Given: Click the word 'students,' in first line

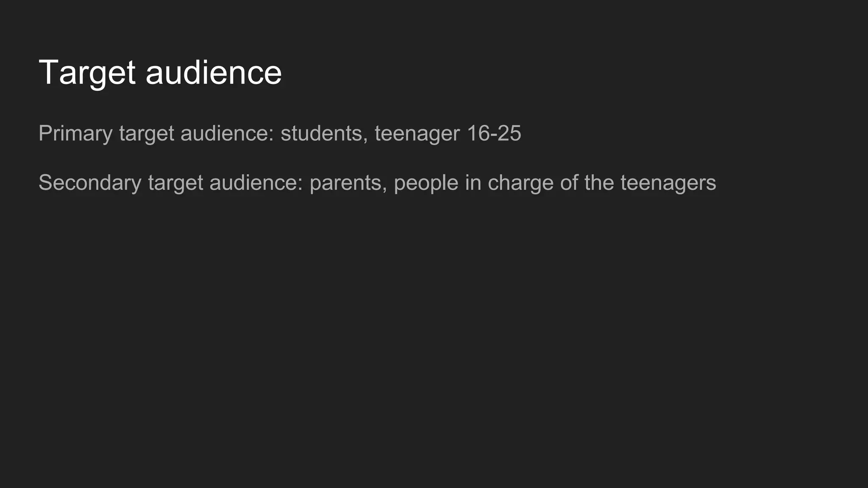Looking at the screenshot, I should (324, 133).
